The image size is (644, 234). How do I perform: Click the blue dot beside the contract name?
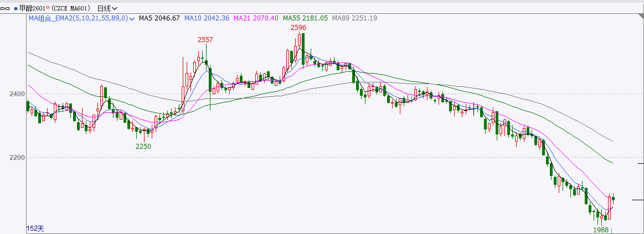click(x=15, y=8)
